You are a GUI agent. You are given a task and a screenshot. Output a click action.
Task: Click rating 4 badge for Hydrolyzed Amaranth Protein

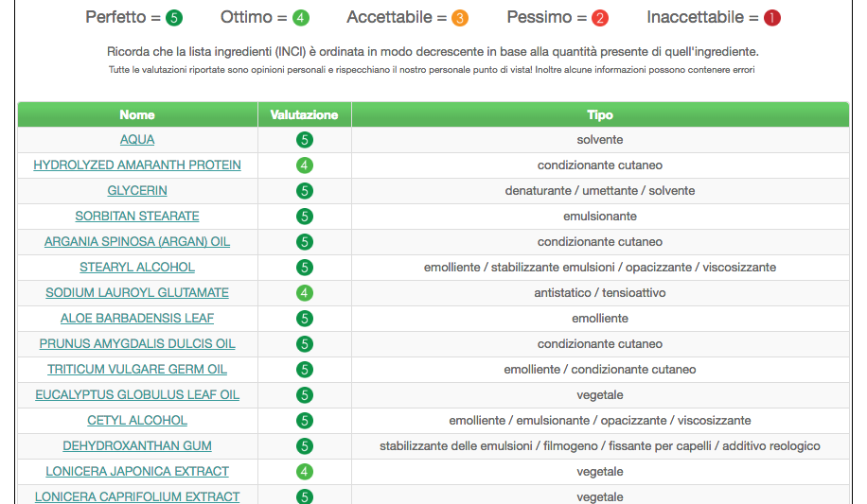(x=304, y=165)
